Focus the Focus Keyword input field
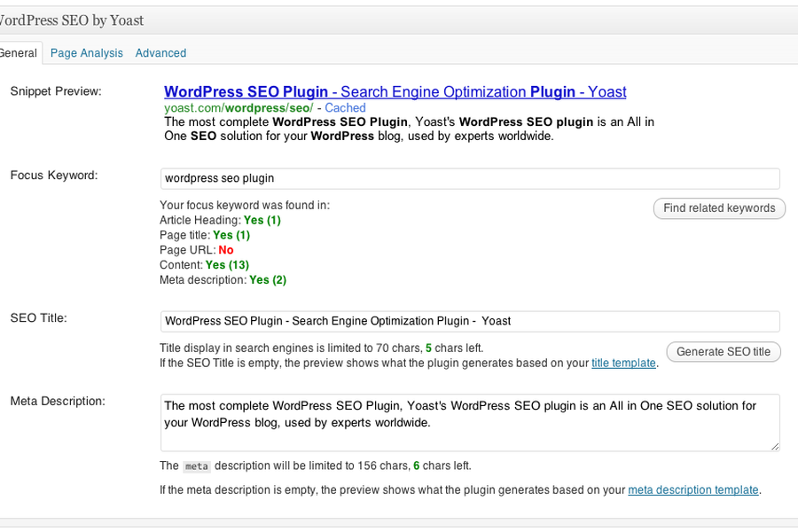The height and width of the screenshot is (532, 798). pyautogui.click(x=470, y=178)
